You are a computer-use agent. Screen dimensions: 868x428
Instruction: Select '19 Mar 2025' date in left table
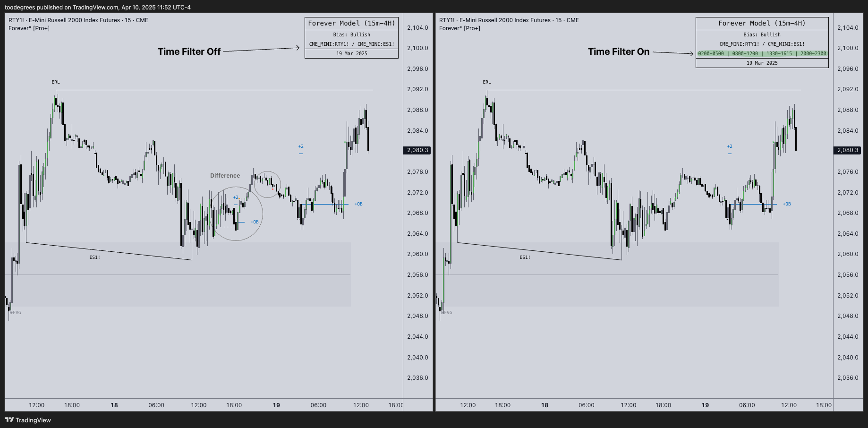(351, 53)
